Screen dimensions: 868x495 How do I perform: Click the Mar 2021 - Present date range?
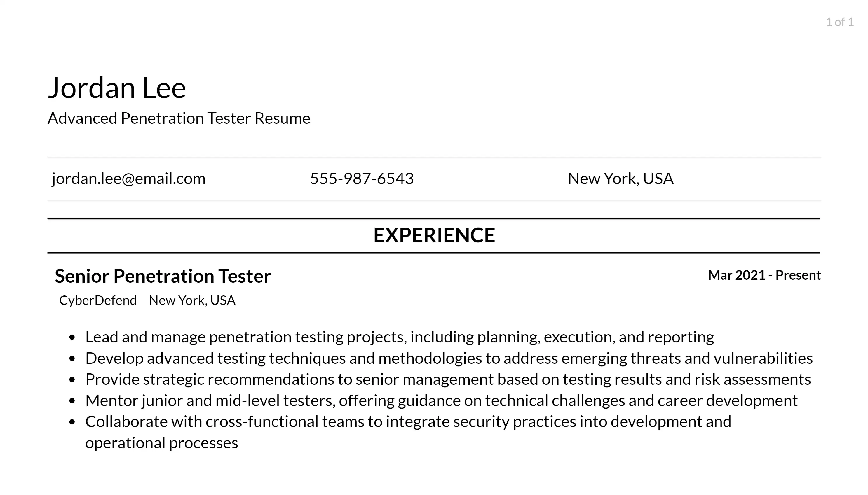(764, 274)
